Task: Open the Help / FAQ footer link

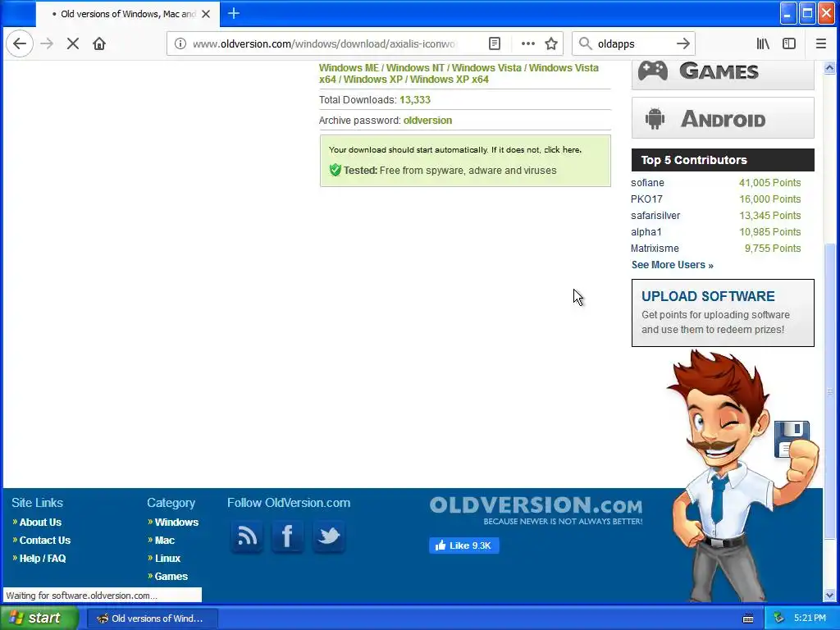Action: click(x=43, y=558)
